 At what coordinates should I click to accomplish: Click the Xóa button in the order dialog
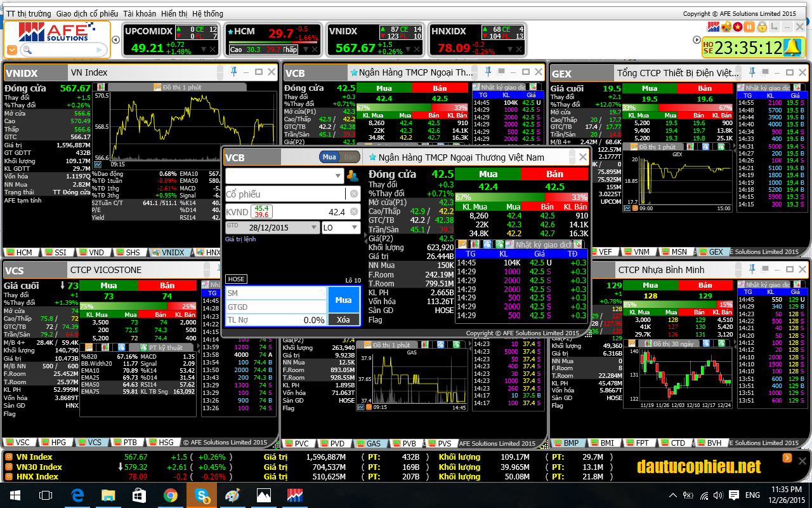(x=343, y=320)
